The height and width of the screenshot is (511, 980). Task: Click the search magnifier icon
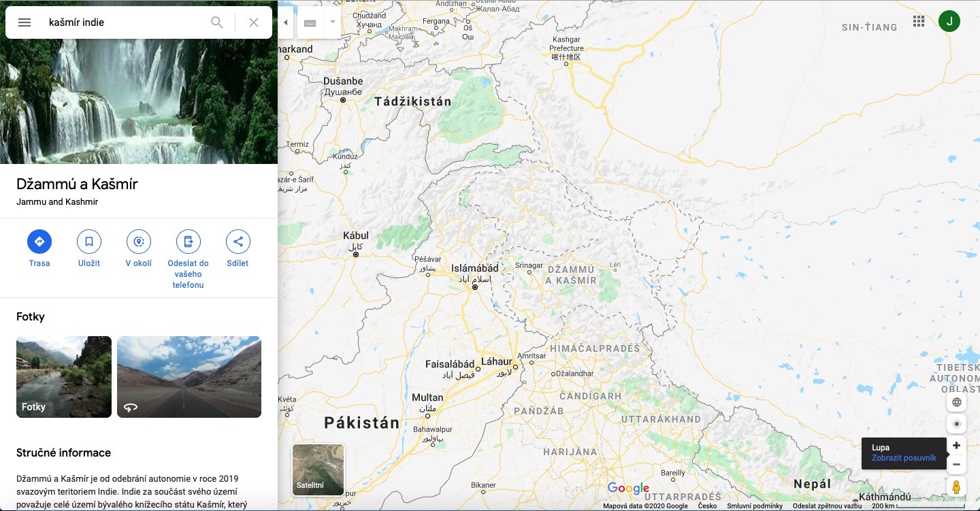(217, 22)
